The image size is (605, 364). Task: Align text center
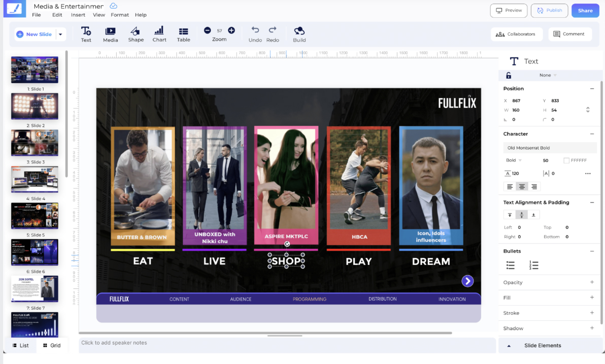[x=522, y=186]
